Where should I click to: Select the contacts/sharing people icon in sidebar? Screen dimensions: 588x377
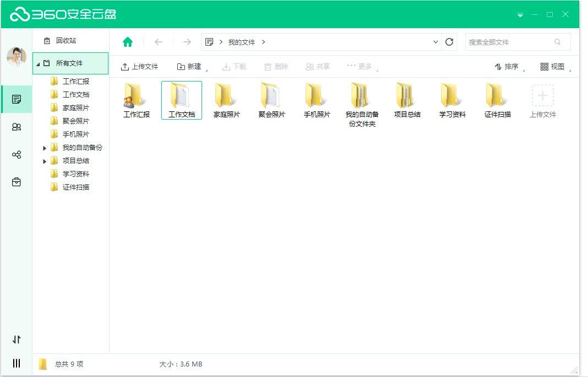click(x=17, y=126)
